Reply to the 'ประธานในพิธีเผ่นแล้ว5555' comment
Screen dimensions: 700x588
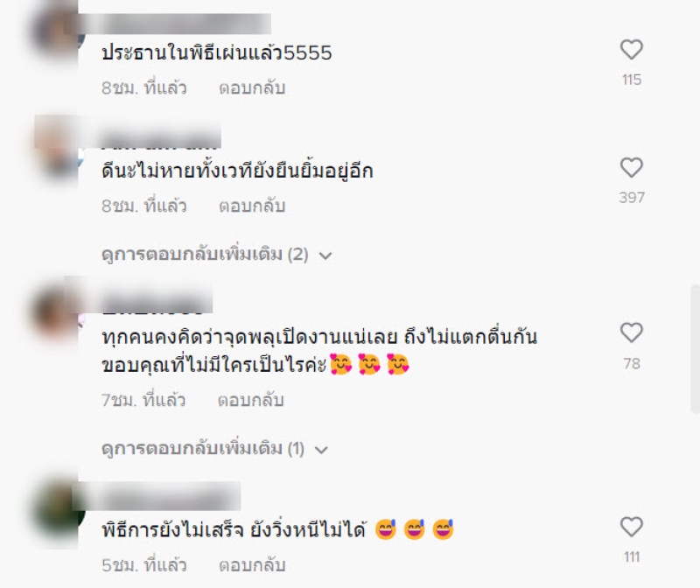[252, 88]
